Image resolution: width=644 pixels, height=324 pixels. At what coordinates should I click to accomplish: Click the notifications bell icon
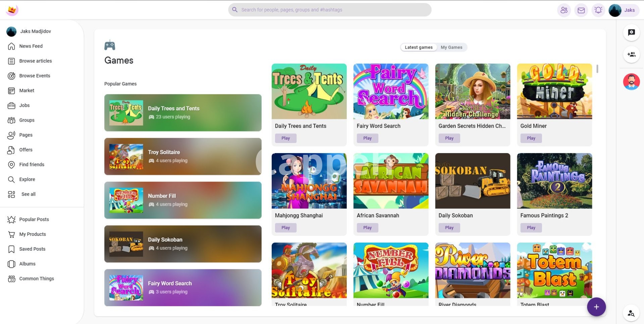click(x=598, y=10)
